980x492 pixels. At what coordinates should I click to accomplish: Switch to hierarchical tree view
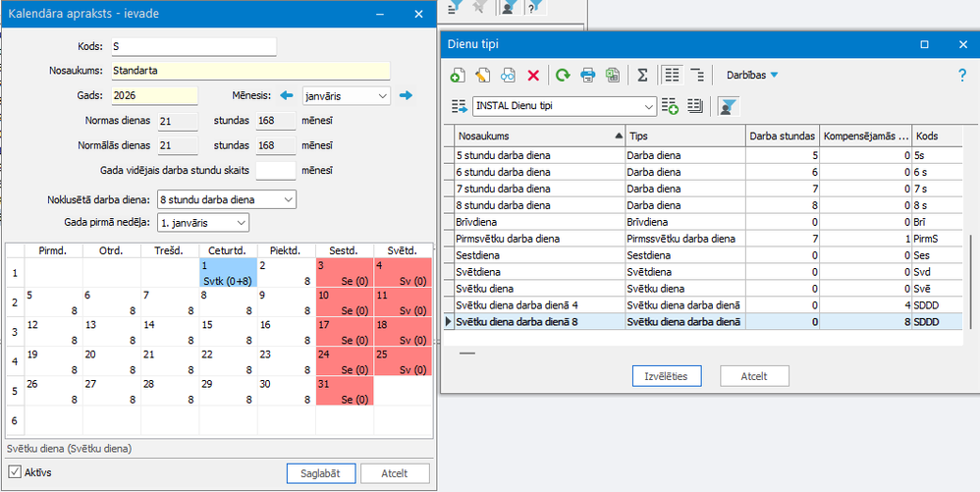pyautogui.click(x=697, y=76)
